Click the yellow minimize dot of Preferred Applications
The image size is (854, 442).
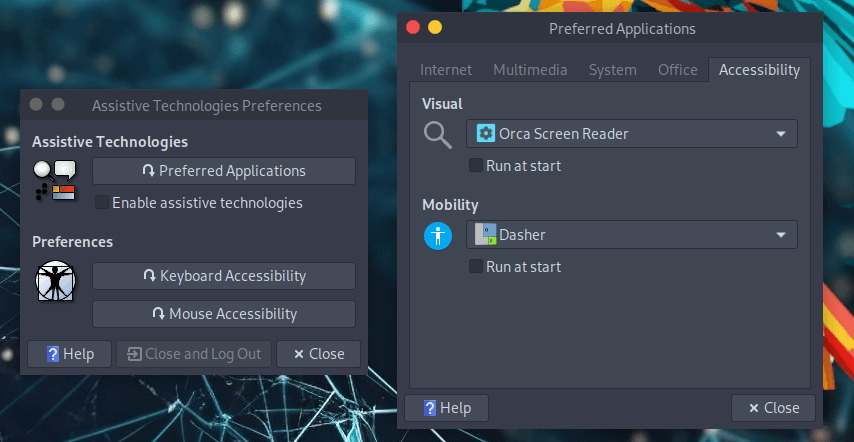(435, 28)
